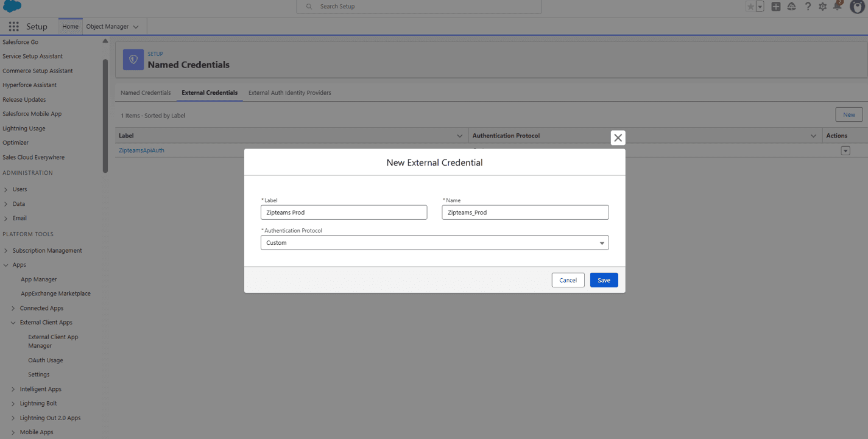Open Service Setup Assistant
868x439 pixels.
coord(33,56)
